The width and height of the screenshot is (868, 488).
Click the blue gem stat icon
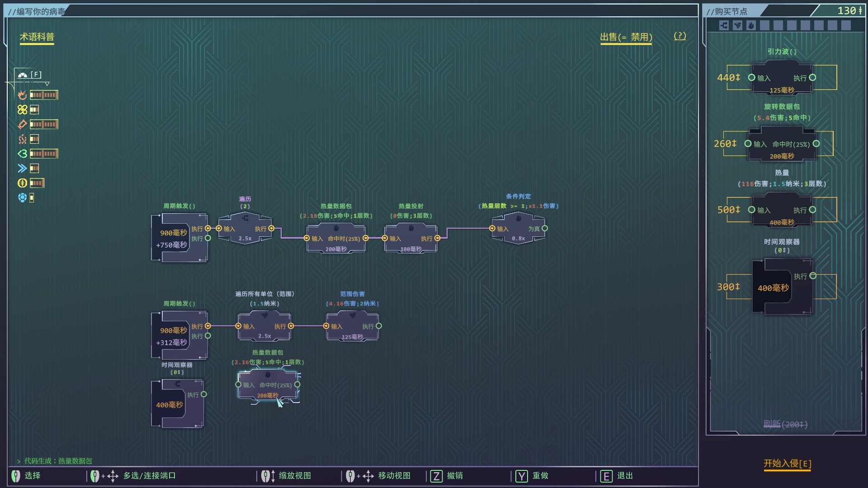[x=22, y=197]
